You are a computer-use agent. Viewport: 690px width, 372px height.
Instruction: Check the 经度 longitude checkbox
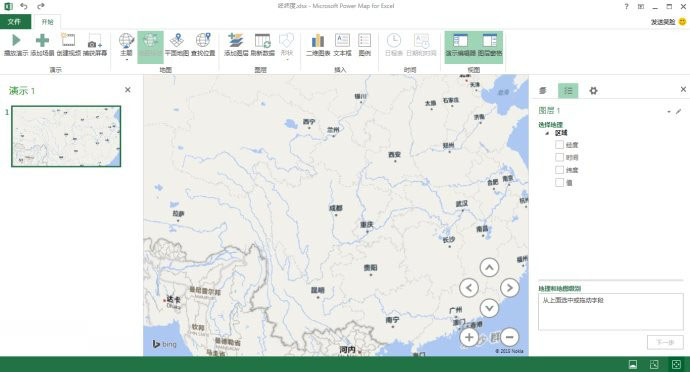[559, 144]
